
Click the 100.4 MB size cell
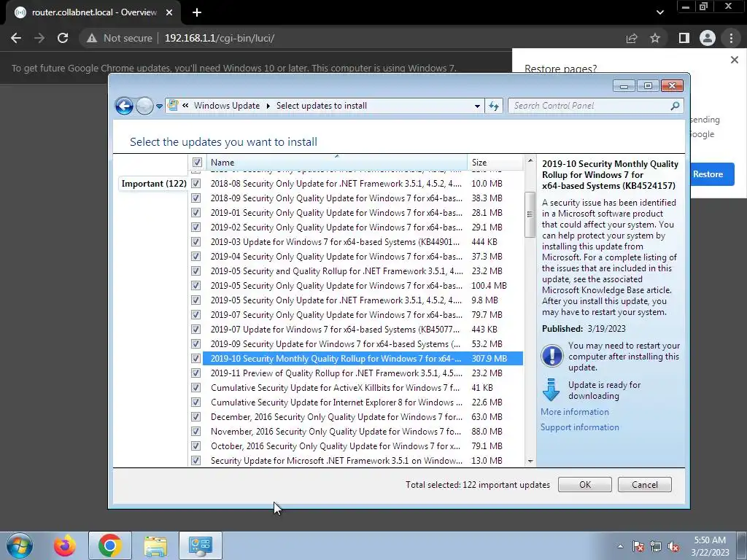pyautogui.click(x=489, y=286)
